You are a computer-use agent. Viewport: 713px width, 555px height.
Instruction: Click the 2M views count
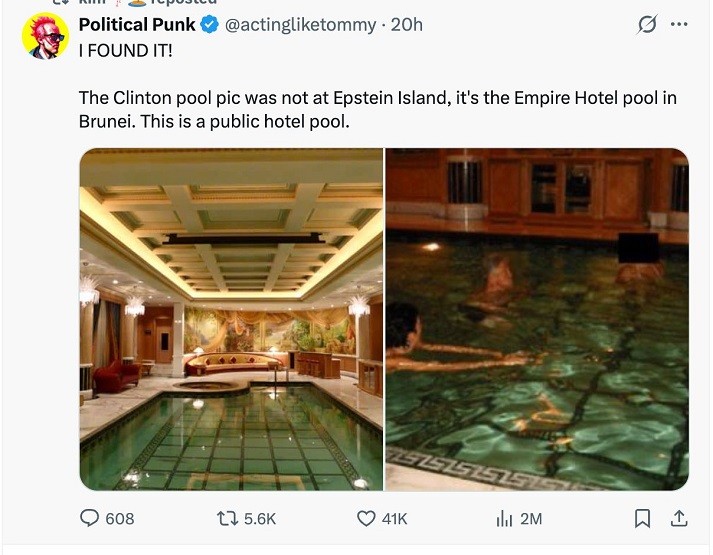click(531, 518)
